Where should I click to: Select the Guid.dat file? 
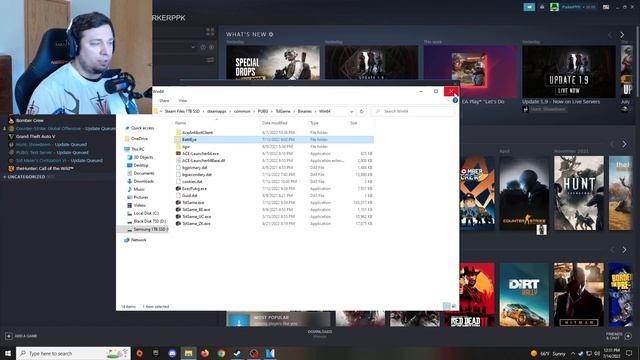189,196
